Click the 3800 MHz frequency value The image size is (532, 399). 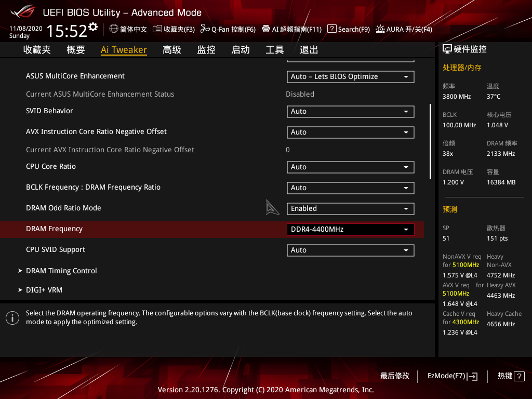(x=457, y=96)
